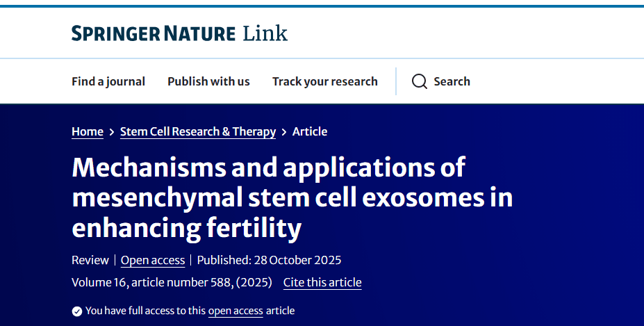Click the full access checkmark icon

pos(77,311)
